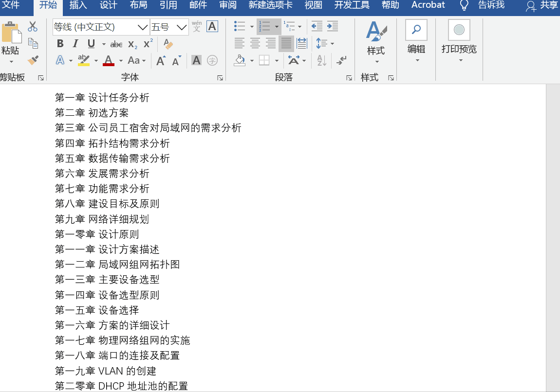This screenshot has width=560, height=392.
Task: Clear all formatting with eraser icon
Action: [168, 44]
